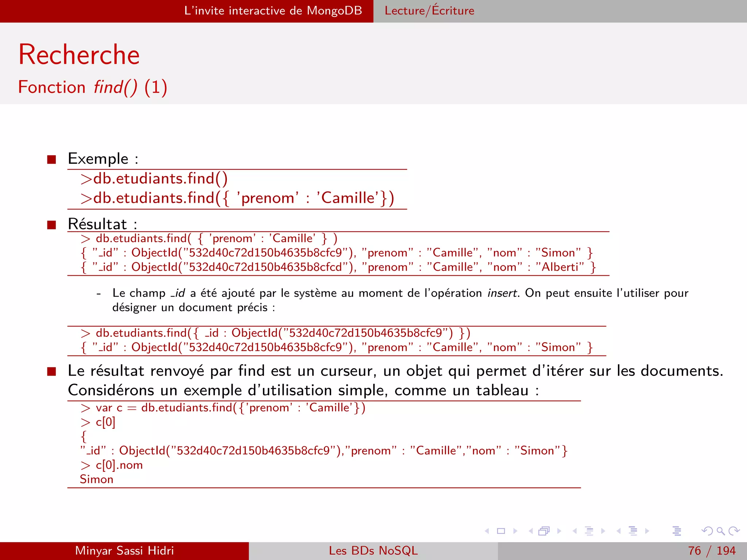
Task: Click the >db.etudiants.find() command line
Action: pos(154,179)
